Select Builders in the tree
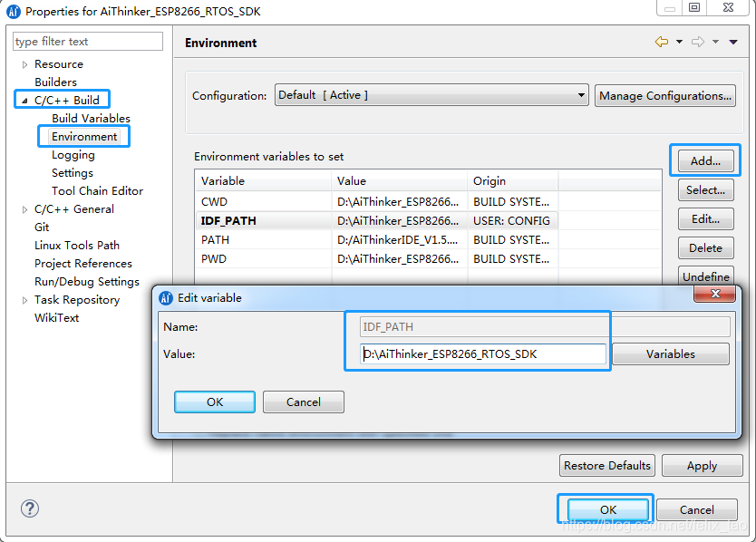The height and width of the screenshot is (542, 756). pyautogui.click(x=55, y=82)
